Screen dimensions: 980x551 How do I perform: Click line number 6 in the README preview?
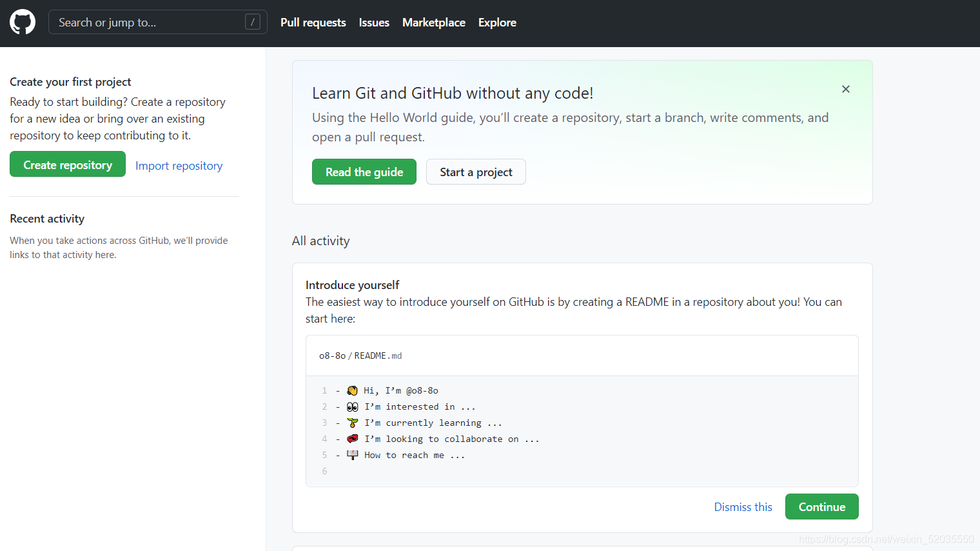[324, 471]
